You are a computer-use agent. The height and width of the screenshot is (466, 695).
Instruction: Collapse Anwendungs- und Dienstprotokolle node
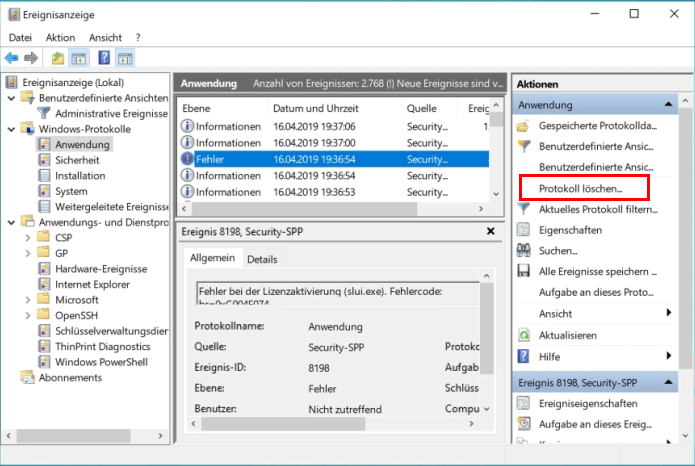point(12,222)
